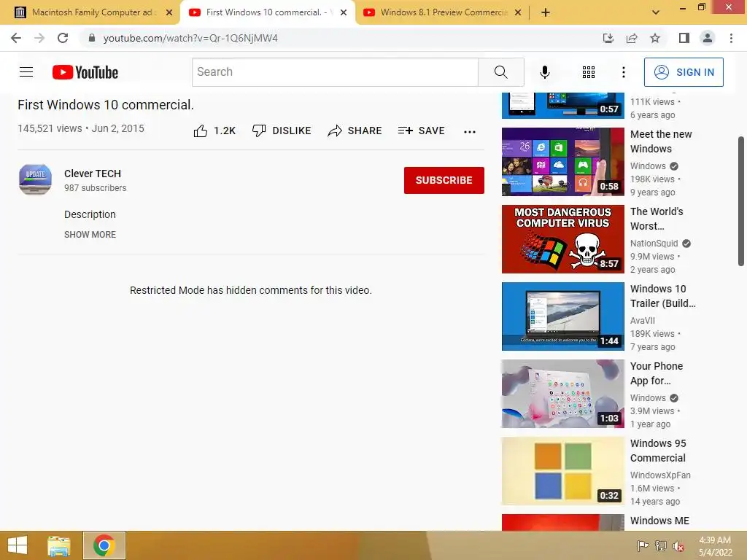The width and height of the screenshot is (747, 560).
Task: Click the NationSquid channel name
Action: tap(654, 244)
